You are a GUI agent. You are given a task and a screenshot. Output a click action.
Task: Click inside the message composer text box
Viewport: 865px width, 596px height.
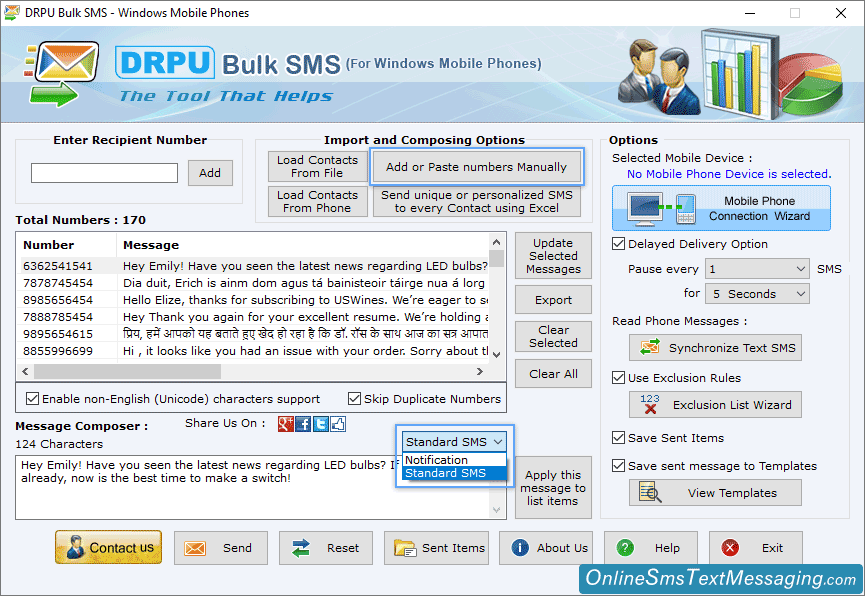pos(253,488)
